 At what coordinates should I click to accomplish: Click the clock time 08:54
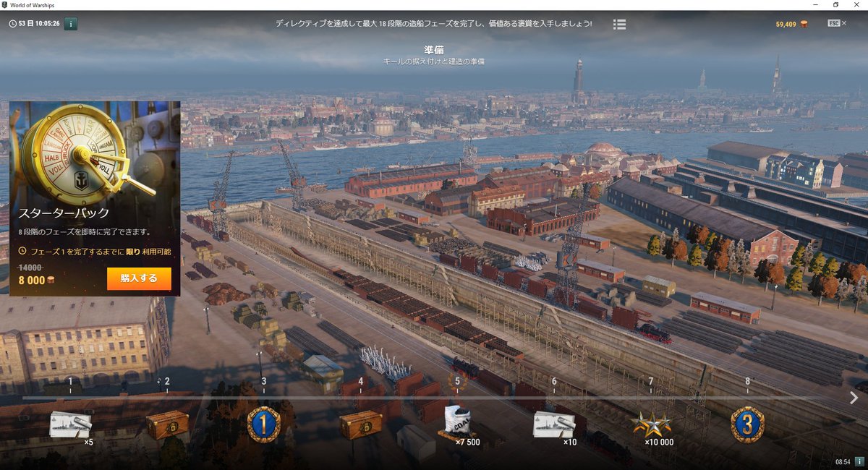click(x=843, y=461)
